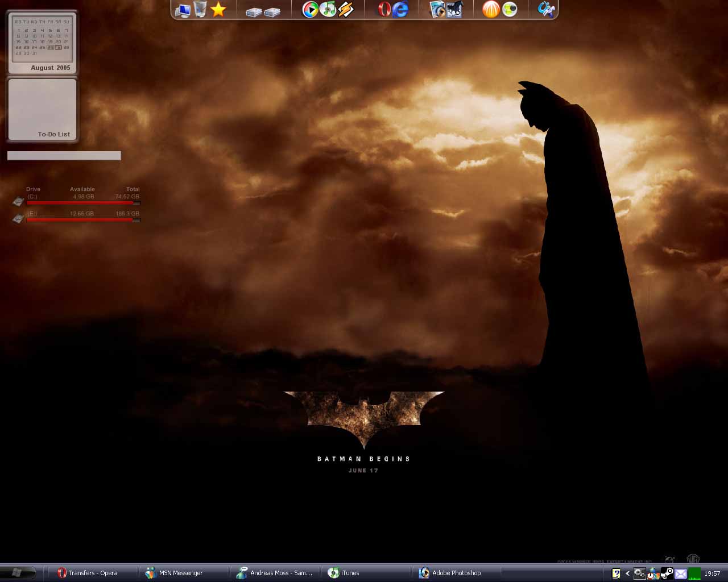
Task: Open the second hard drive dock icon
Action: tap(272, 11)
